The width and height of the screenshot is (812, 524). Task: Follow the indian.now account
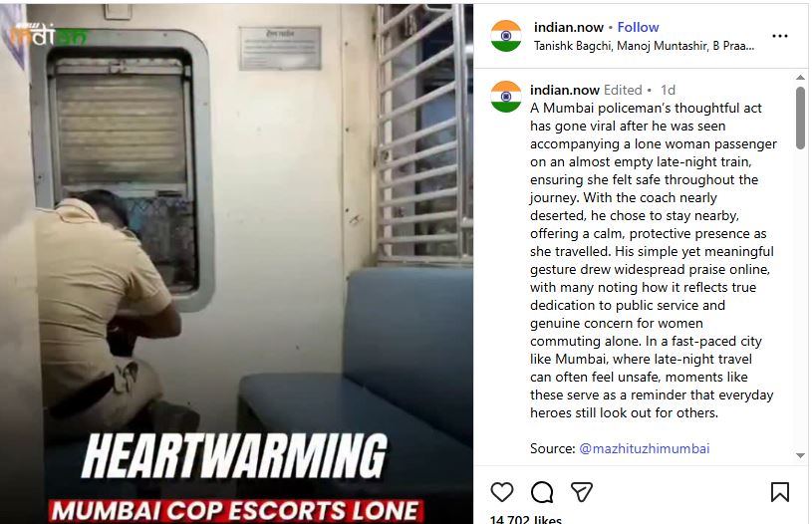(x=638, y=27)
